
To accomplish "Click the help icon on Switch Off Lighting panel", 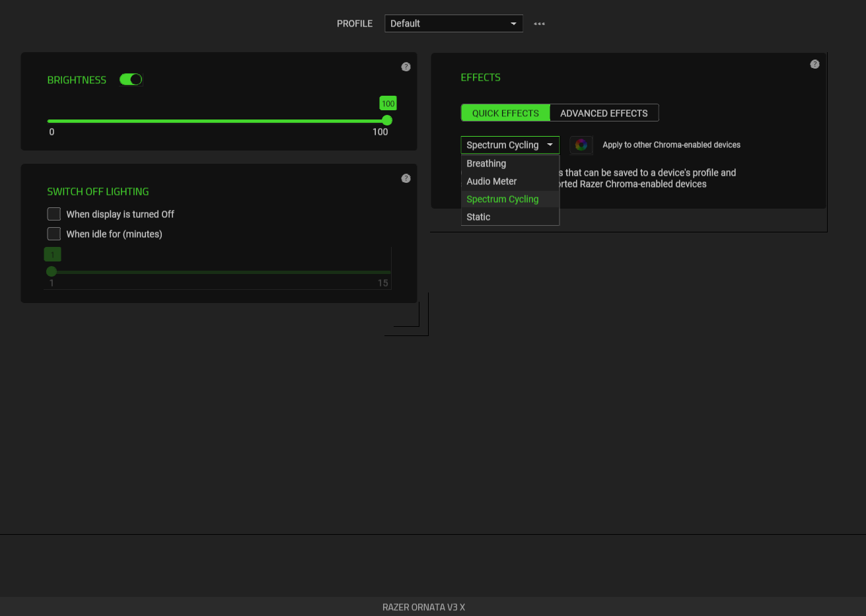I will [406, 178].
